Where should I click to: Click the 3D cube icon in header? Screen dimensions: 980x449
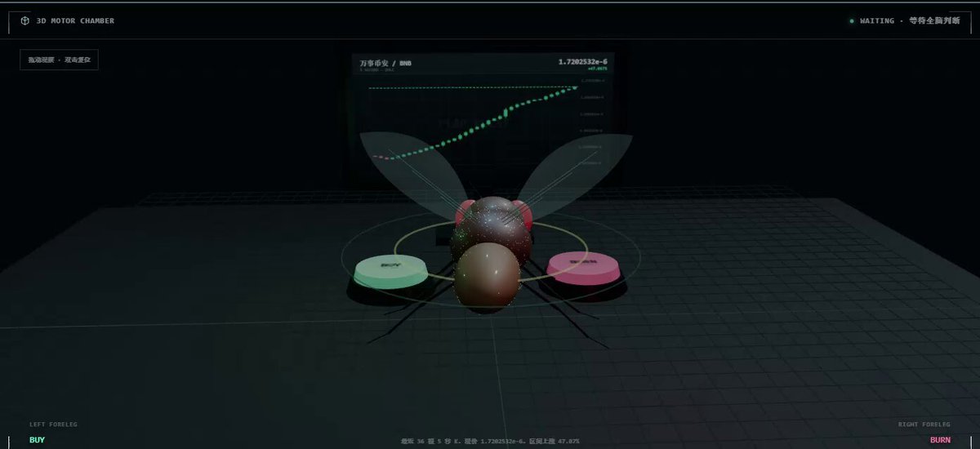pyautogui.click(x=24, y=20)
